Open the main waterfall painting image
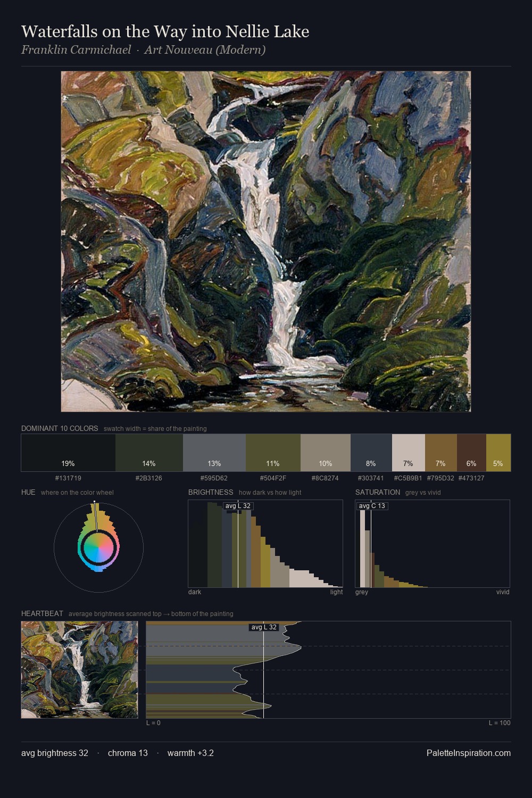Image resolution: width=532 pixels, height=798 pixels. tap(266, 242)
